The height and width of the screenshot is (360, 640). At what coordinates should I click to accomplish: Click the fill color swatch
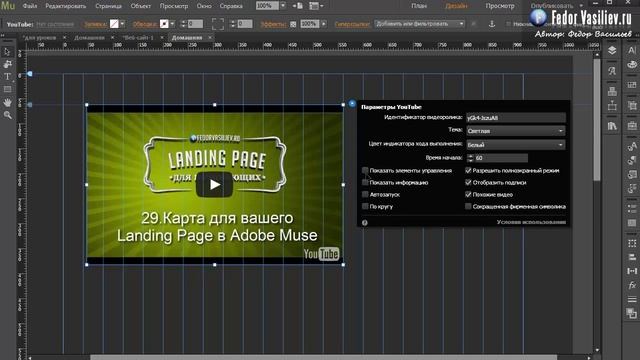coord(114,24)
